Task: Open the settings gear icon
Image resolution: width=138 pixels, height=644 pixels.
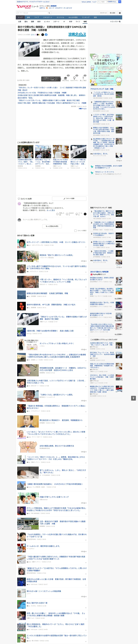Action: coord(120,13)
